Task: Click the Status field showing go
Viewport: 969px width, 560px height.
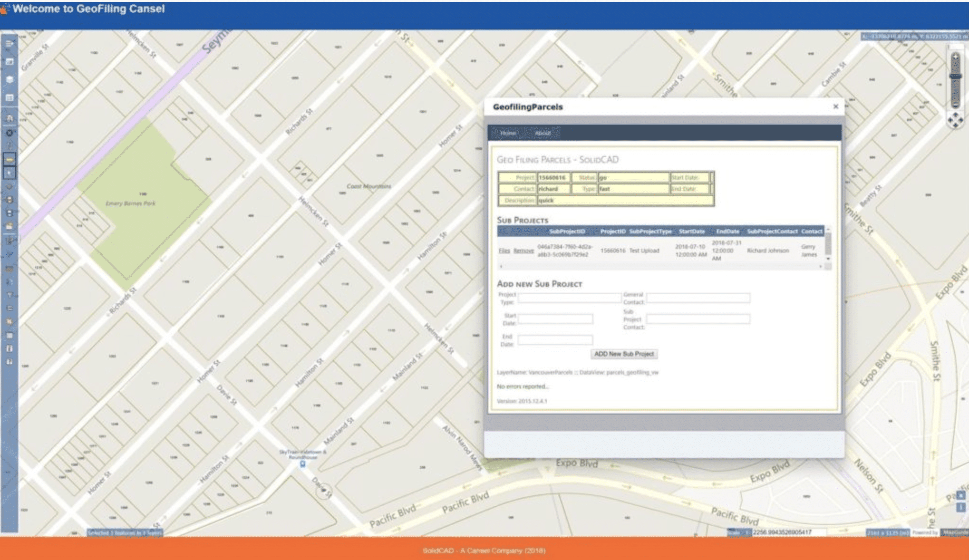Action: (x=633, y=177)
